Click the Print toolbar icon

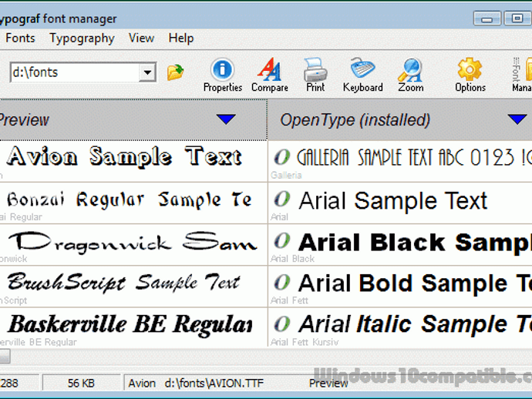click(315, 75)
